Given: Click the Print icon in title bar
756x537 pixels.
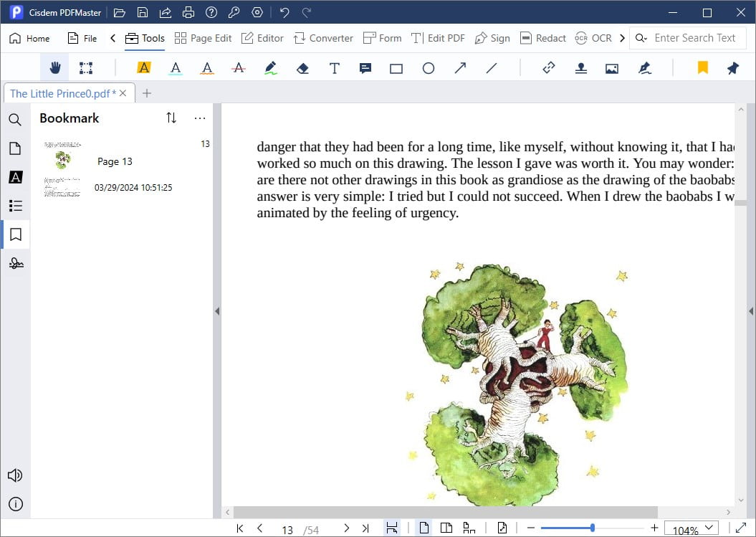Looking at the screenshot, I should [188, 12].
